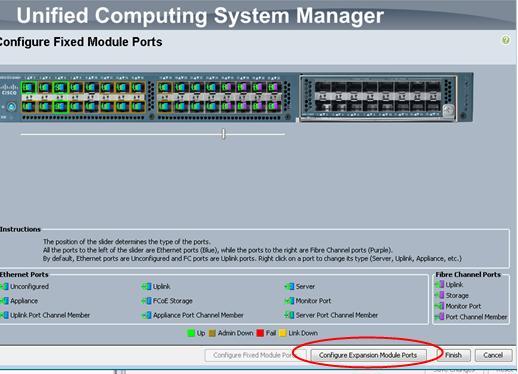Click the 'Server Port Channel Member' label text
The height and width of the screenshot is (374, 518).
coord(337,315)
